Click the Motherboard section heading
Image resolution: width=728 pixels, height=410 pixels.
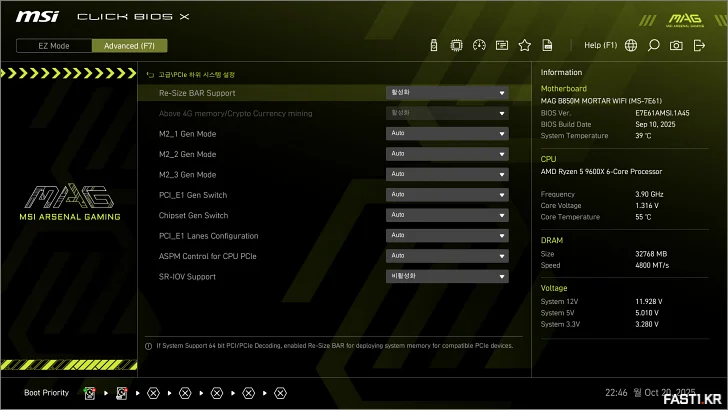564,89
